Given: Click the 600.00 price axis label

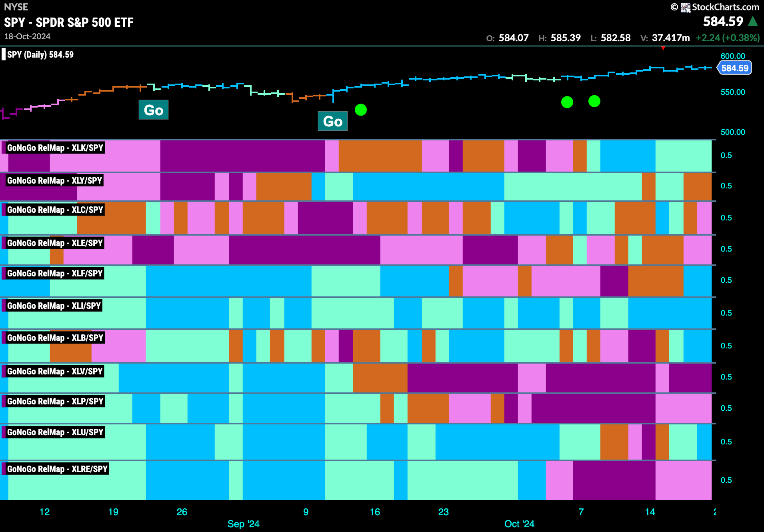Looking at the screenshot, I should (x=733, y=56).
